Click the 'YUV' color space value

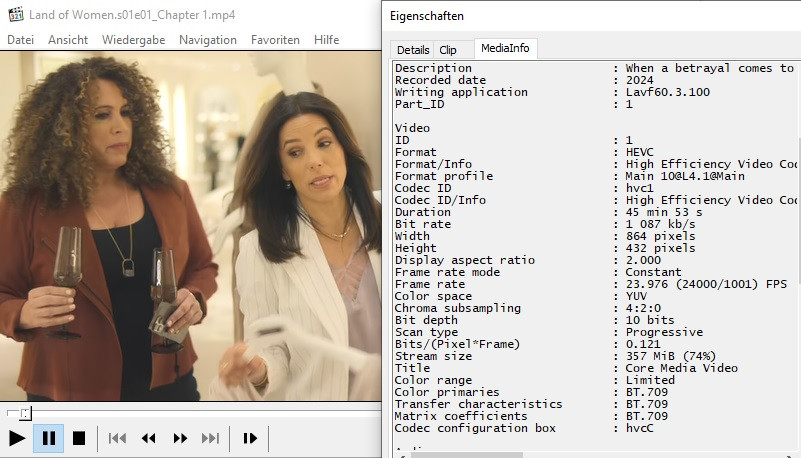(x=637, y=296)
